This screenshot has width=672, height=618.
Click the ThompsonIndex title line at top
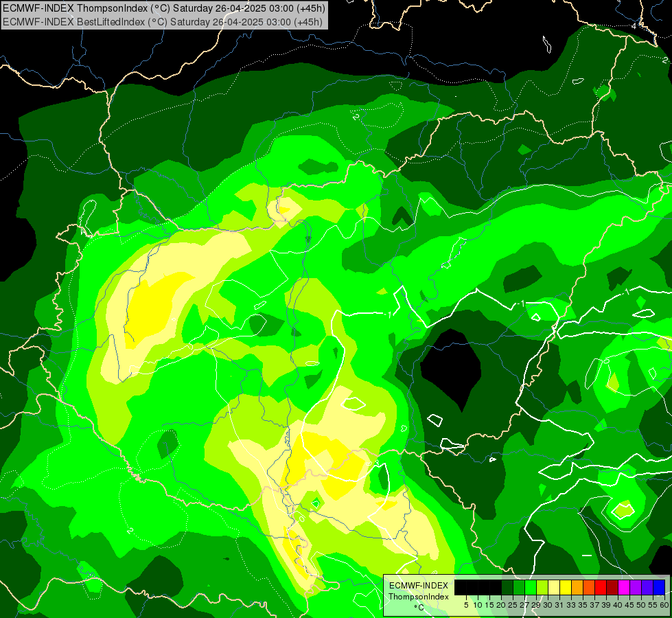pyautogui.click(x=164, y=8)
